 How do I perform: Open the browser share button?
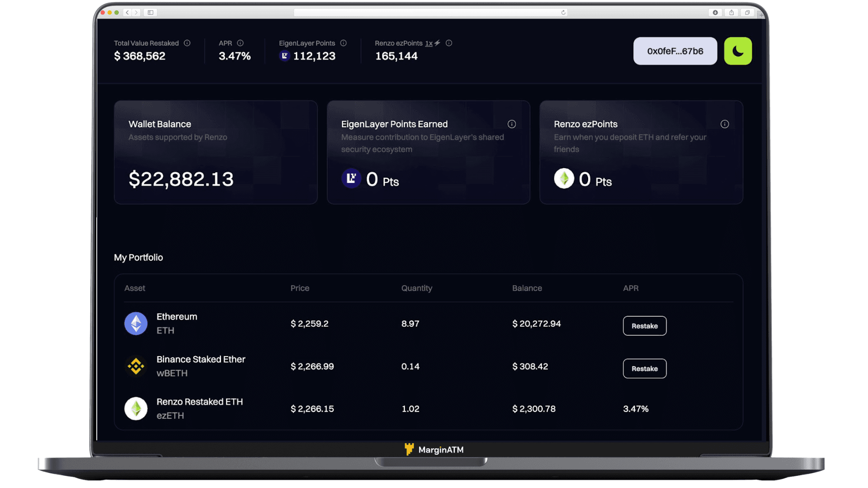click(731, 13)
